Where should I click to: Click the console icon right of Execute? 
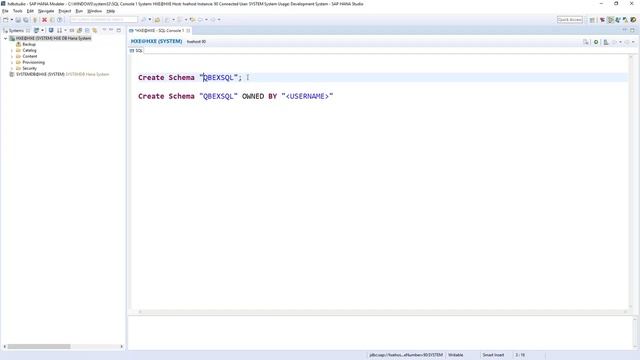606,42
